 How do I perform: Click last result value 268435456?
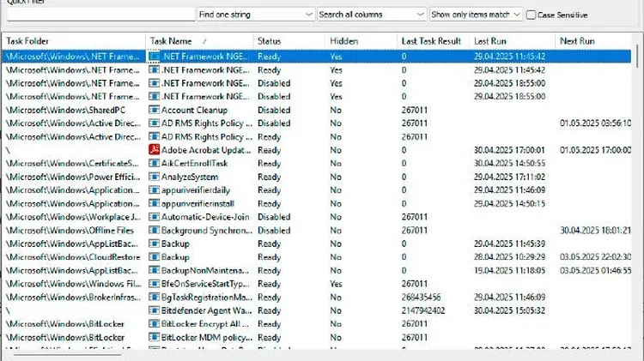click(x=421, y=297)
